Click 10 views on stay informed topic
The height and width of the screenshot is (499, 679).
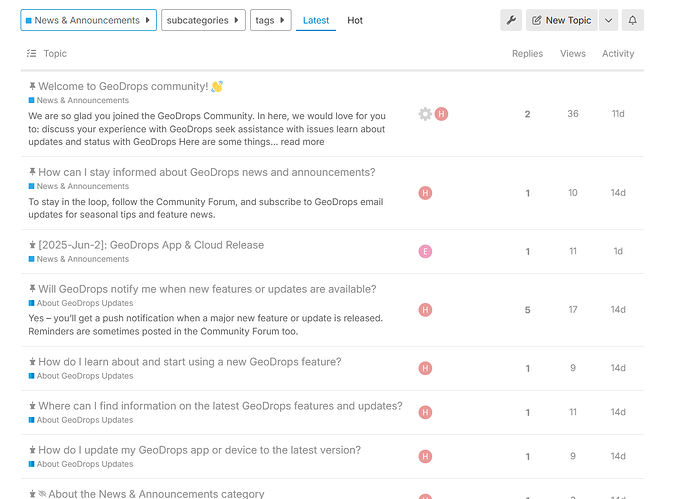click(x=572, y=193)
